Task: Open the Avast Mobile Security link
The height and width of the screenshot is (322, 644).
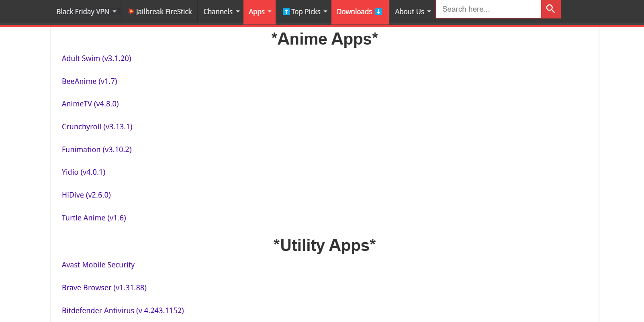Action: 98,265
